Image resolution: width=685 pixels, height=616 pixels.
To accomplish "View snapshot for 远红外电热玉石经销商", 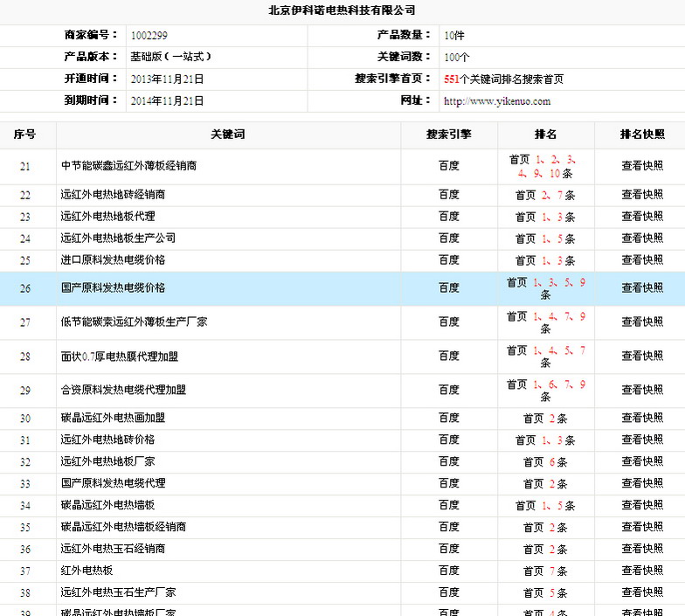I will pyautogui.click(x=642, y=549).
